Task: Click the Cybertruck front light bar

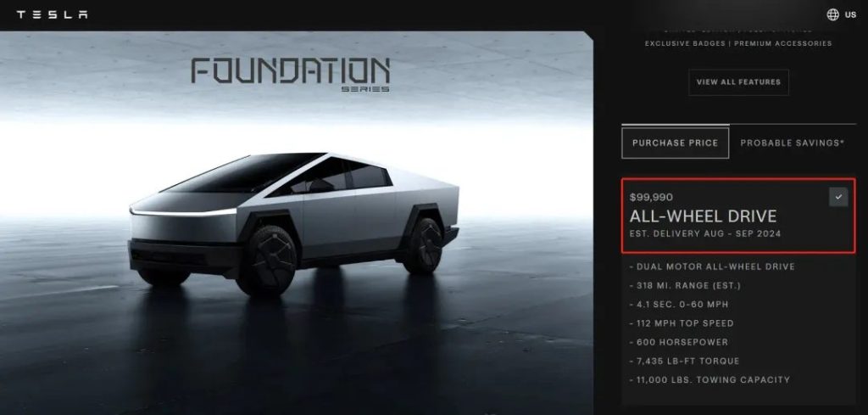Action: tap(183, 212)
